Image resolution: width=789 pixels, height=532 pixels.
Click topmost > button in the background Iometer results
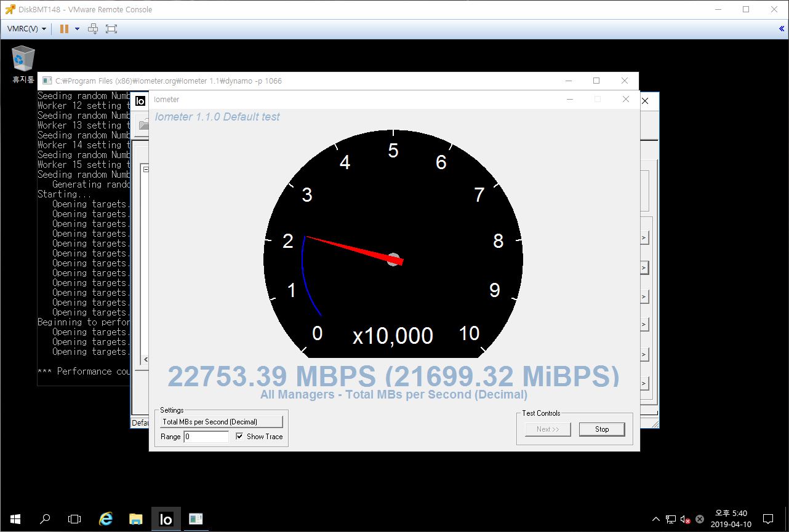pos(644,237)
